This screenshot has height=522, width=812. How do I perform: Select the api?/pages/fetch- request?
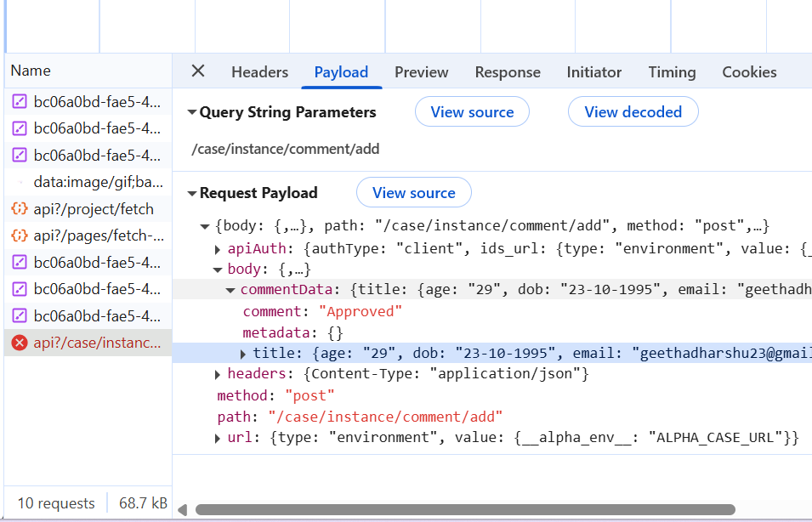click(88, 235)
